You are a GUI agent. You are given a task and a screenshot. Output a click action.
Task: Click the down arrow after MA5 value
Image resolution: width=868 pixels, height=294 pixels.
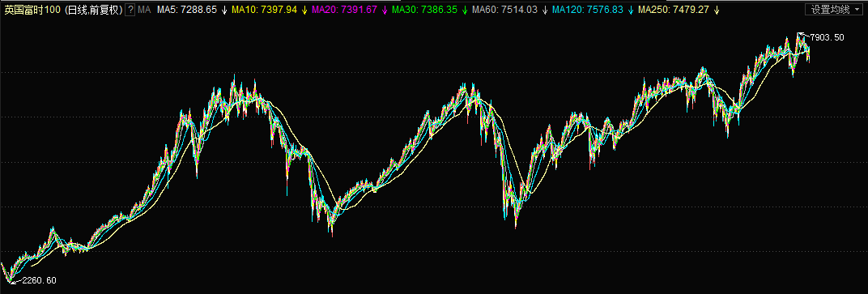click(x=224, y=10)
